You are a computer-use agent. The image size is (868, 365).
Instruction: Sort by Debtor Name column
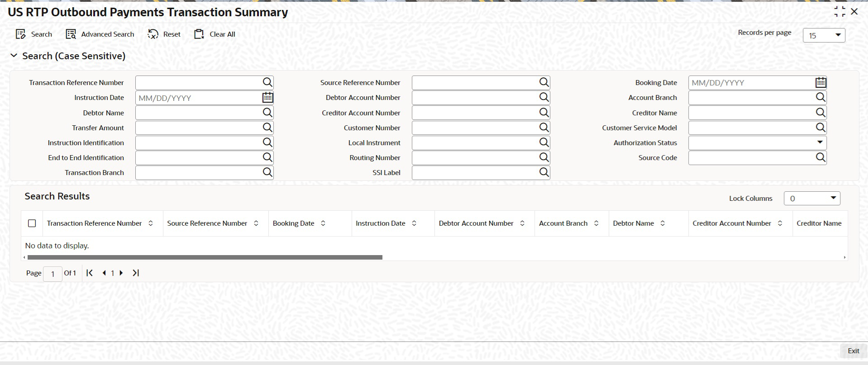click(x=663, y=223)
